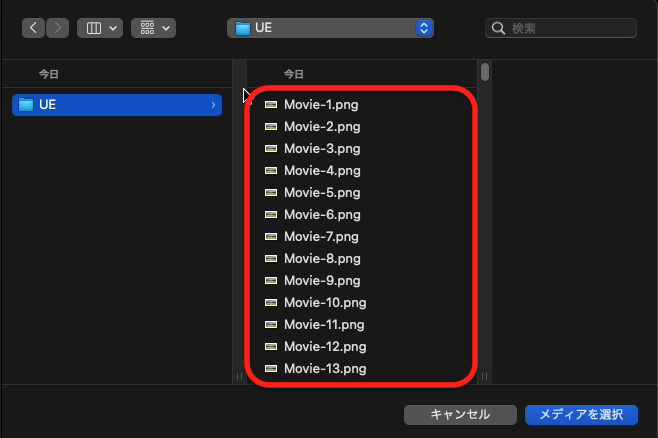Click the image icon beside Movie-7.png
Image resolution: width=658 pixels, height=438 pixels.
(271, 237)
